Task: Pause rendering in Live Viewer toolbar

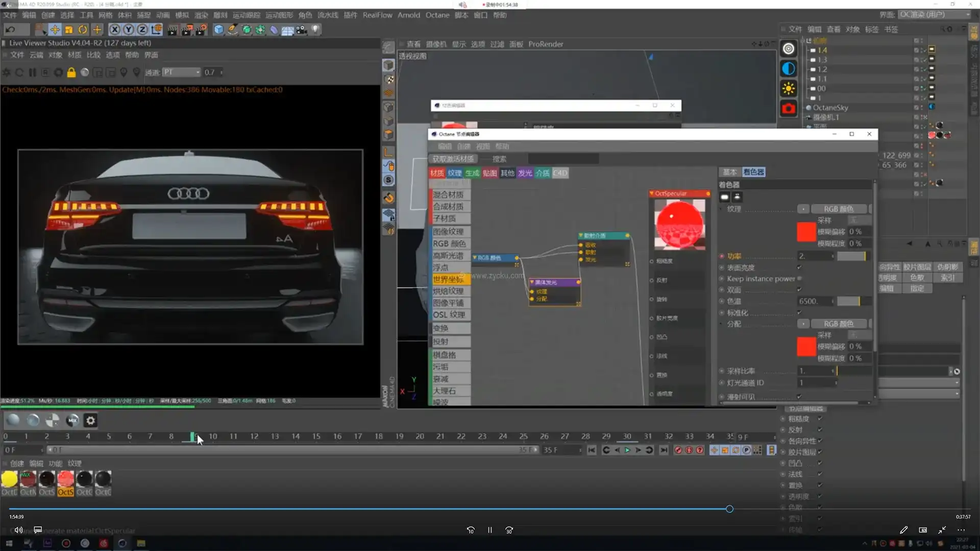Action: tap(33, 72)
